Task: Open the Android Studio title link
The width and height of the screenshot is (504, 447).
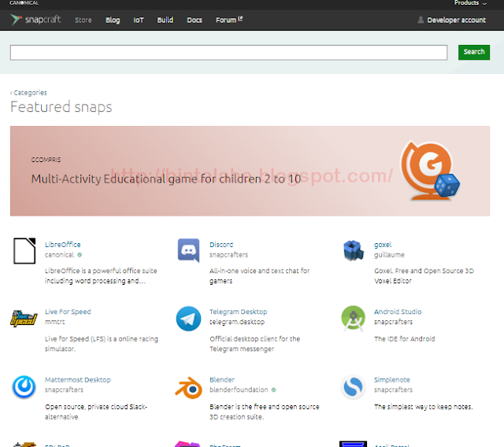Action: 398,312
